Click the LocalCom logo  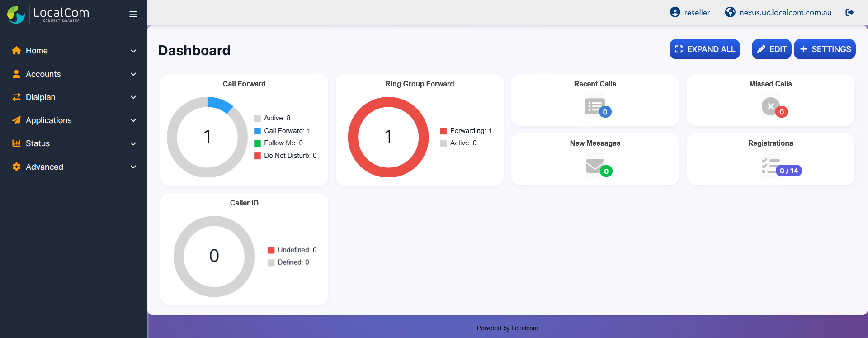tap(48, 14)
